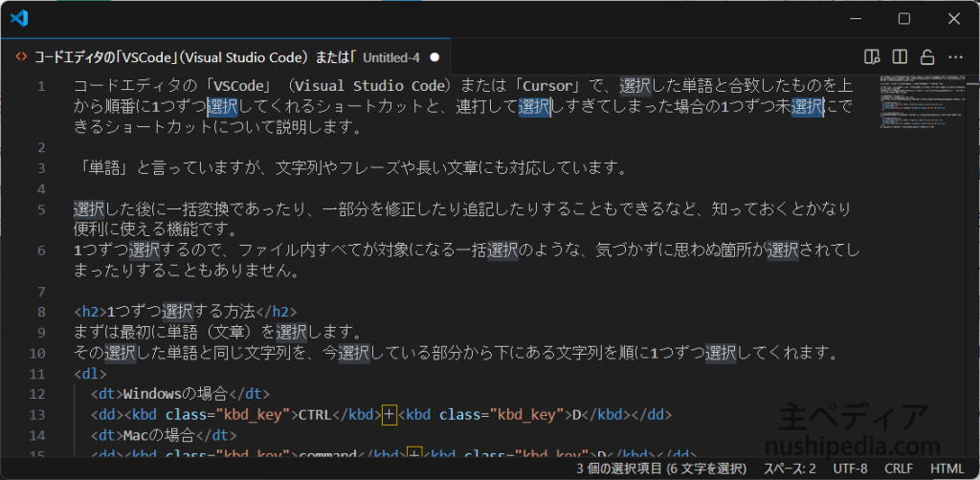
Task: Open indentation setting スペース: 2
Action: pos(790,469)
